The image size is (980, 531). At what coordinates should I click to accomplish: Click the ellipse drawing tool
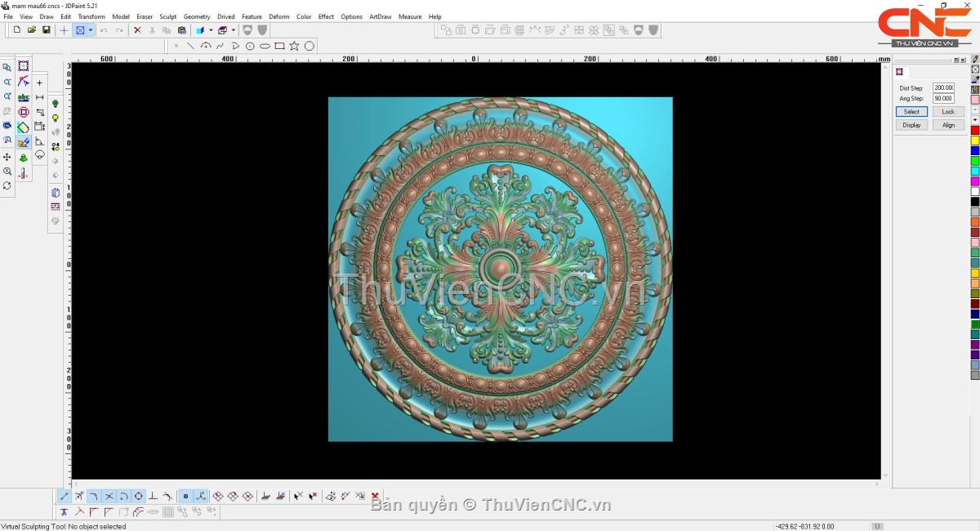pyautogui.click(x=265, y=46)
